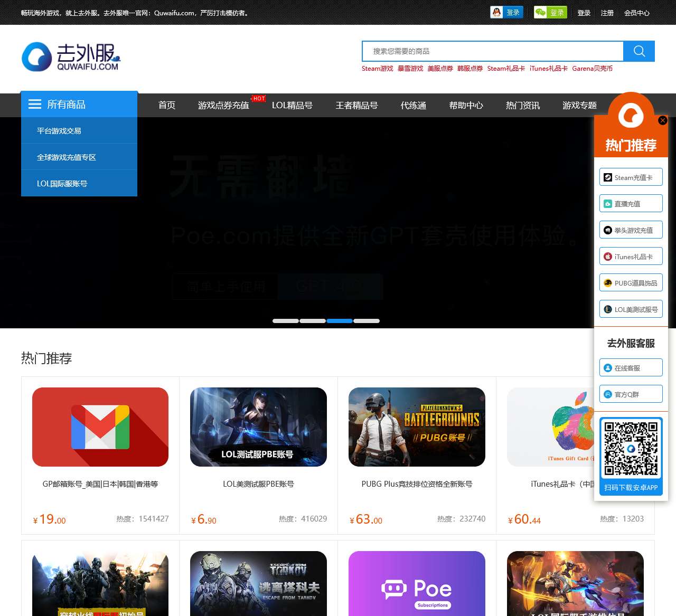Open 直播充值 in the sidebar
This screenshot has width=676, height=616.
pyautogui.click(x=631, y=204)
